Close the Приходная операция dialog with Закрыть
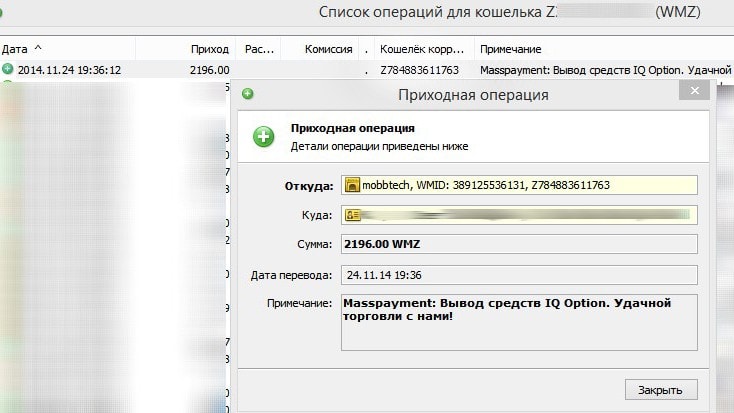Image resolution: width=734 pixels, height=413 pixels. (x=661, y=390)
